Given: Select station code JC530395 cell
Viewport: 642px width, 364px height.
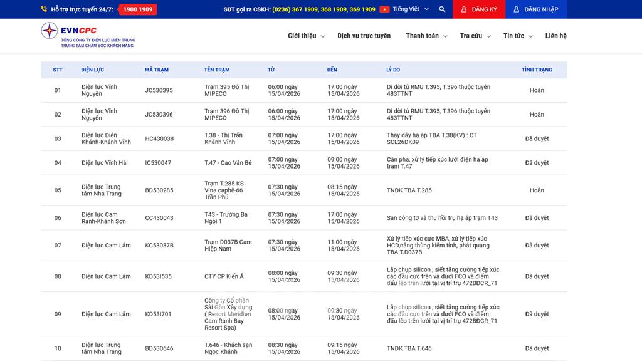Looking at the screenshot, I should tap(159, 90).
